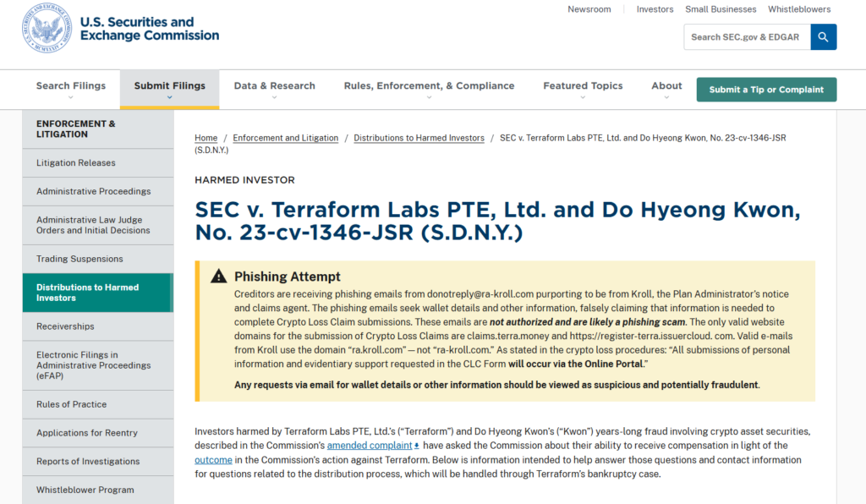866x504 pixels.
Task: Open the outcome link
Action: point(213,460)
